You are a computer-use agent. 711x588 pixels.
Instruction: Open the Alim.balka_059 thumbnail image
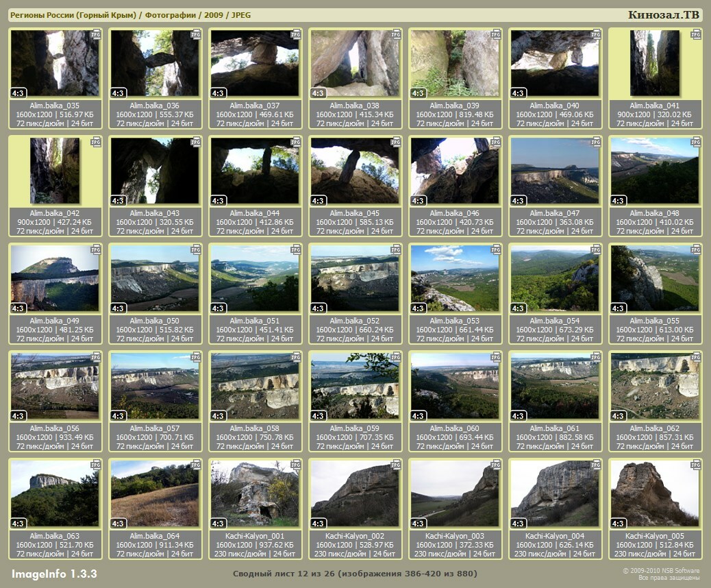[355, 385]
